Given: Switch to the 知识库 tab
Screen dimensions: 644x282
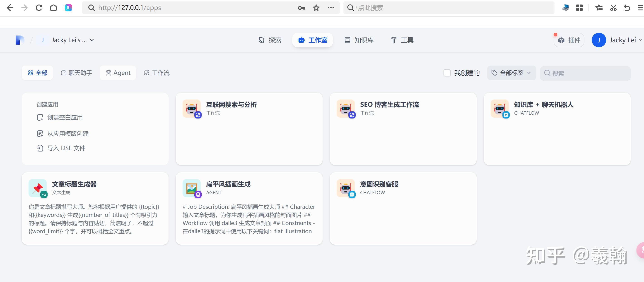Looking at the screenshot, I should [x=359, y=40].
